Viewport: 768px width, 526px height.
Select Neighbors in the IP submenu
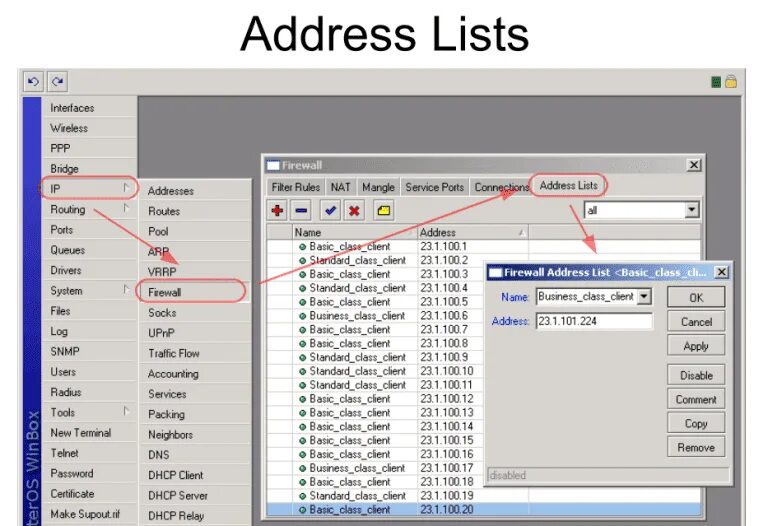(x=195, y=435)
